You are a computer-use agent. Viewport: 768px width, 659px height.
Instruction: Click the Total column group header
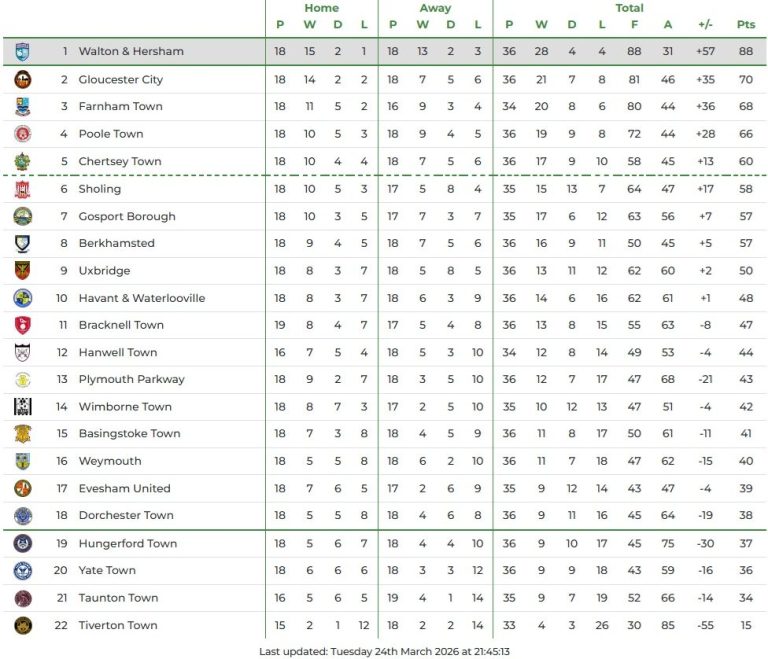[x=629, y=8]
